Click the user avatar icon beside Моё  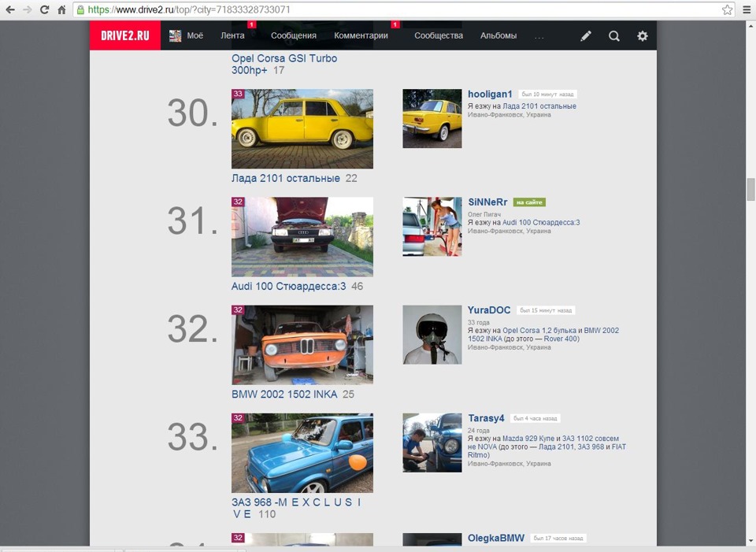(x=175, y=35)
